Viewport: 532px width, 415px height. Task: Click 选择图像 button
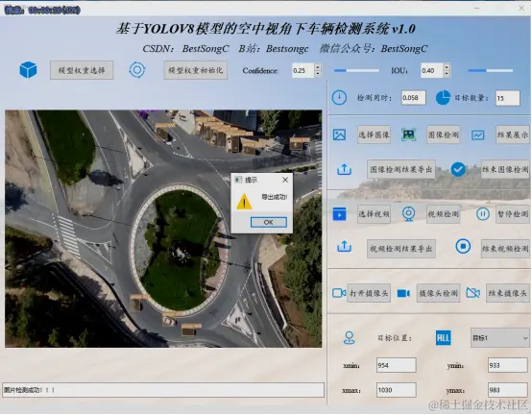374,134
